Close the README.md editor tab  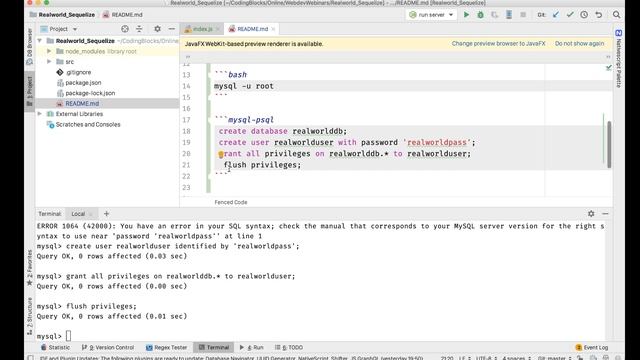click(x=273, y=29)
